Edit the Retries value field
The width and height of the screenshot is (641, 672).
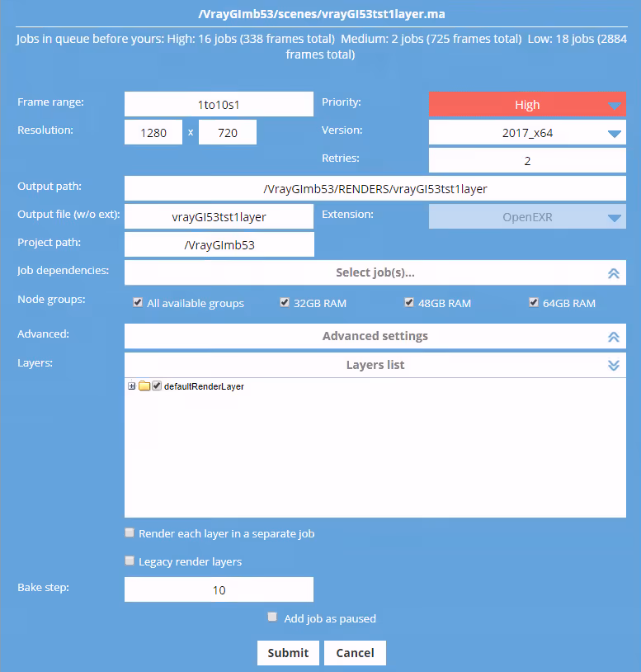527,160
